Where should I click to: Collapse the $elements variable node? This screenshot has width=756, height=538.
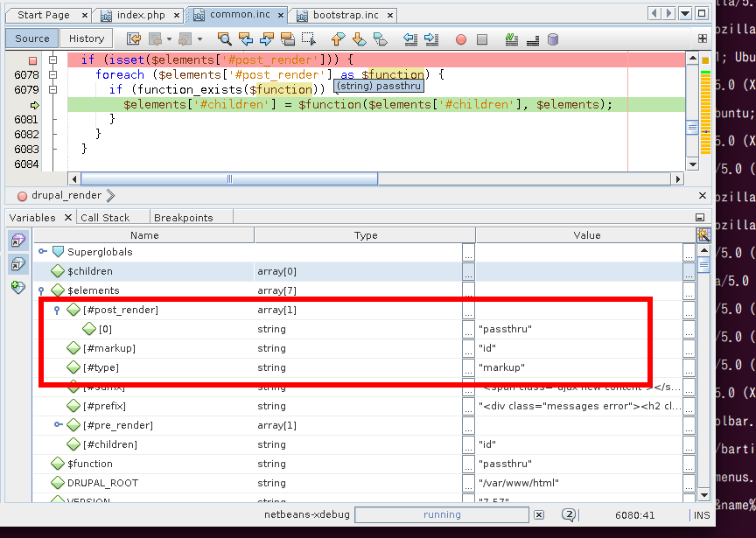[41, 290]
